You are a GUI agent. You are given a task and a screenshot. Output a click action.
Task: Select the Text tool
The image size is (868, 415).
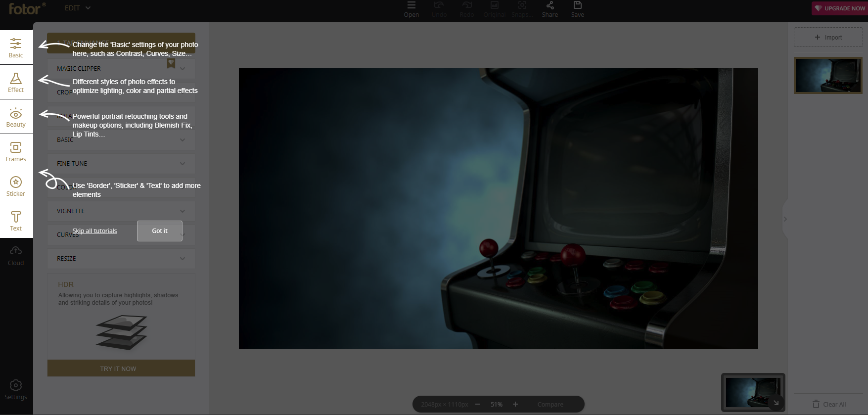[x=16, y=221]
